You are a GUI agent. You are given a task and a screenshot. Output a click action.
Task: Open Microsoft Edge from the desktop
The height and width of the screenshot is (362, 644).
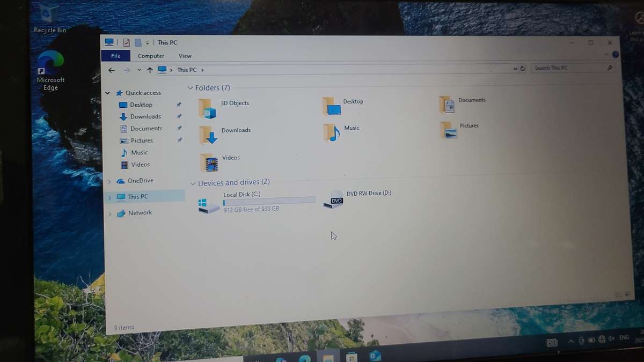tap(50, 60)
